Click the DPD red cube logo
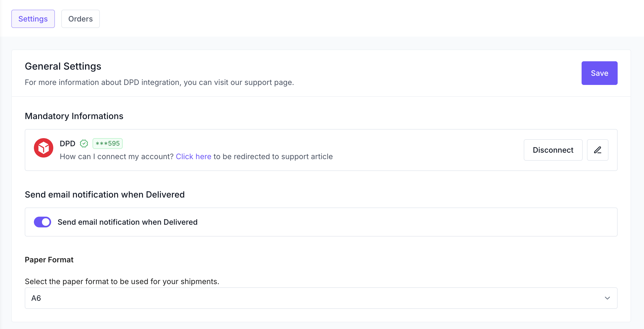 (x=44, y=148)
